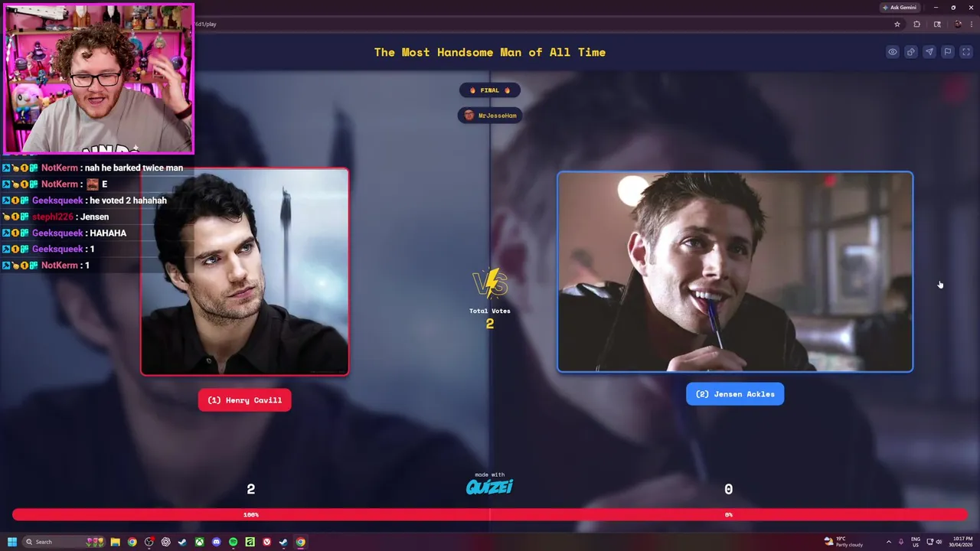Image resolution: width=980 pixels, height=551 pixels.
Task: Click the FINAL round badge
Action: (490, 90)
